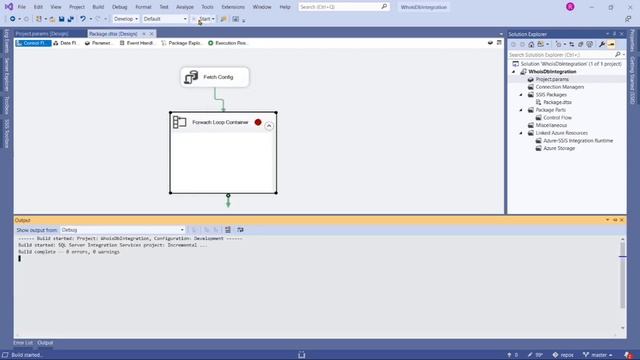Click the Open File folder icon
Image resolution: width=640 pixels, height=360 pixels.
[x=52, y=19]
